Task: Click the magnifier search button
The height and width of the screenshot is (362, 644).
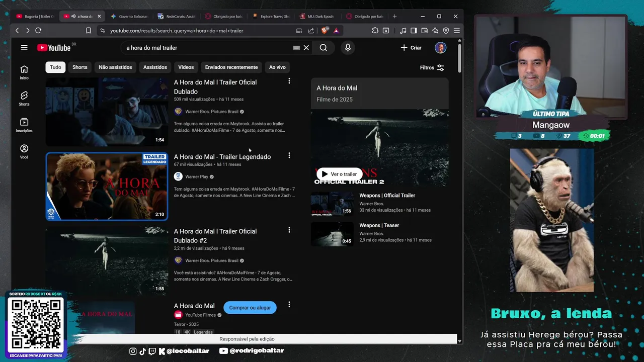Action: [324, 48]
